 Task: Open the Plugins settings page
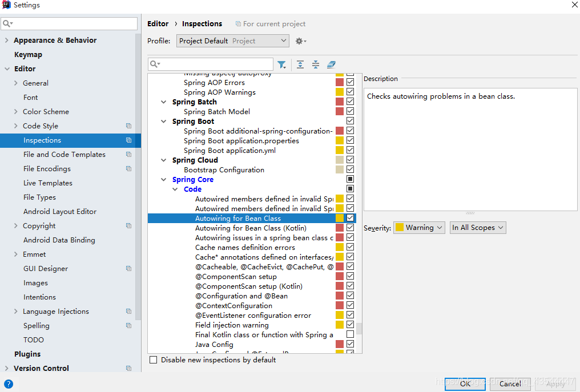(27, 354)
